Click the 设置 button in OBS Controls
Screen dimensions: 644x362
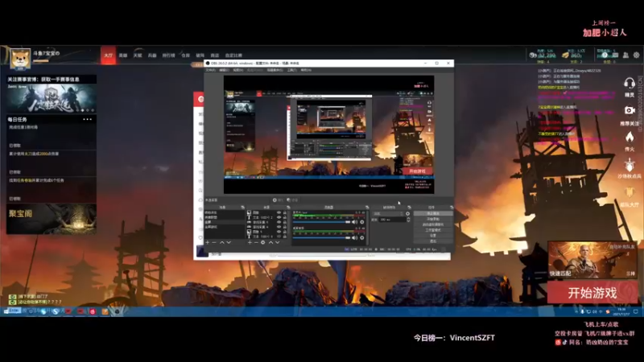coord(433,236)
